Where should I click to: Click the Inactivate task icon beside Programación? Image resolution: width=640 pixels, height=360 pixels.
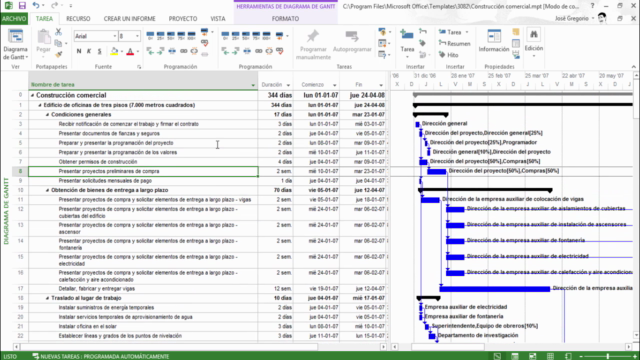(x=204, y=53)
